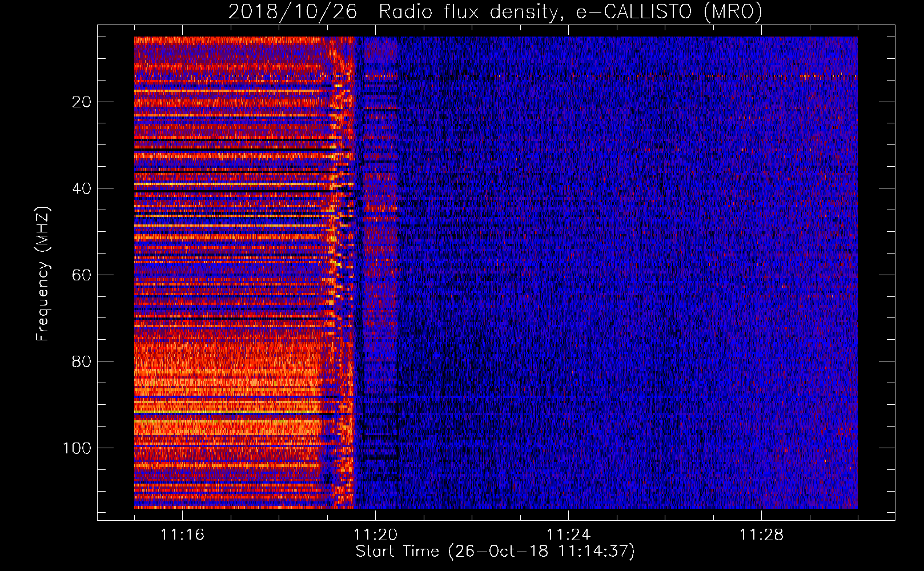Click the 80 frequency tick label
The height and width of the screenshot is (571, 924).
[x=82, y=361]
